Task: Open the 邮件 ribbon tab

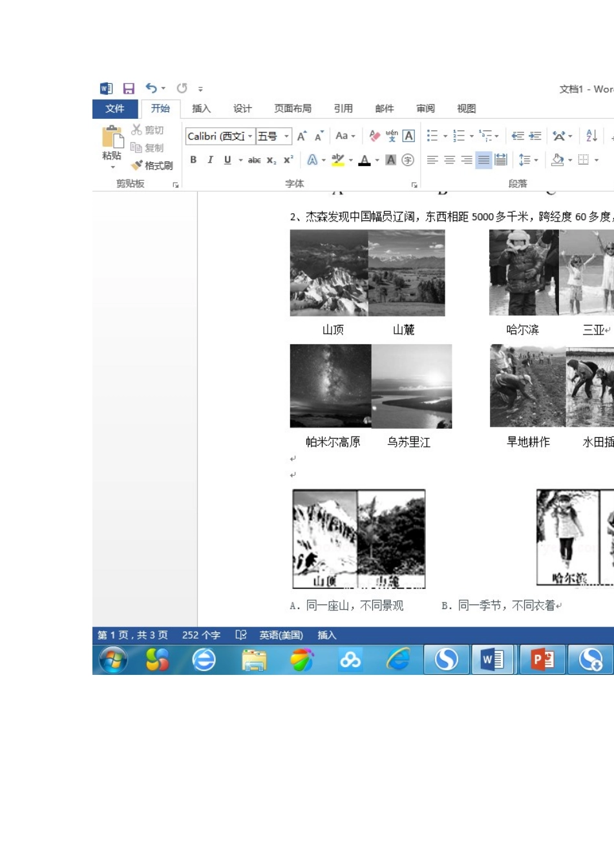Action: 385,108
